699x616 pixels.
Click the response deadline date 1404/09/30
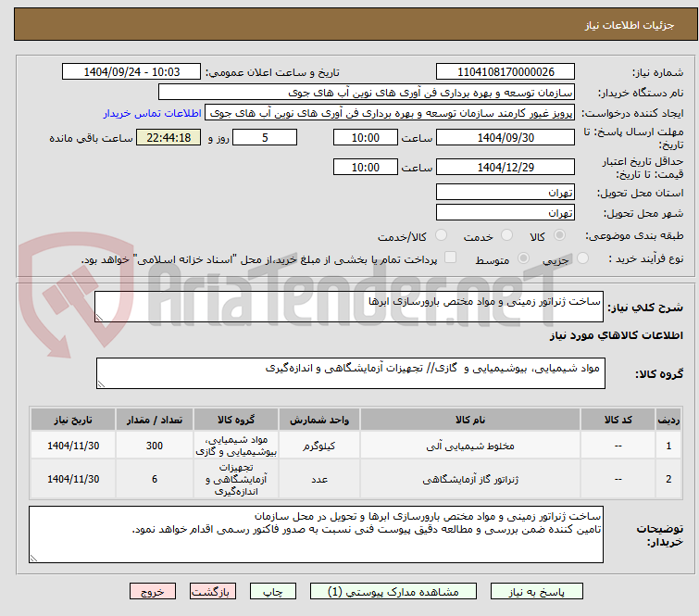pyautogui.click(x=506, y=137)
